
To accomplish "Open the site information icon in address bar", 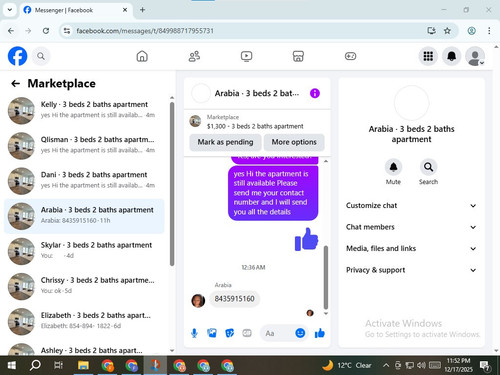I will [x=67, y=31].
